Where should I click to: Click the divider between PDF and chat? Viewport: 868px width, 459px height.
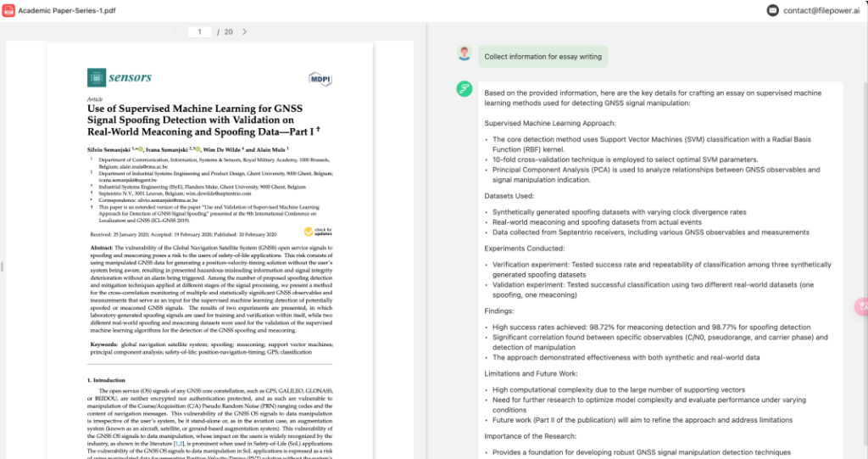(427, 241)
